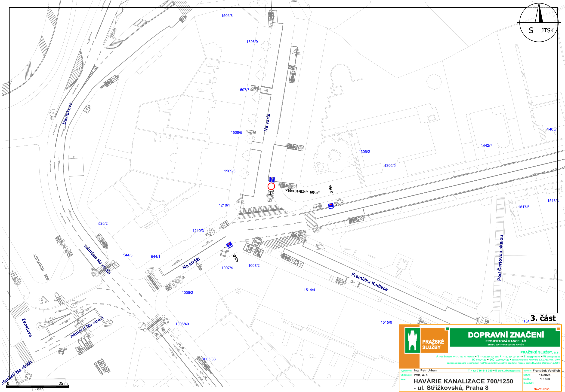Select the Františka Kadlece street label
This screenshot has width=565, height=392.
(x=370, y=282)
